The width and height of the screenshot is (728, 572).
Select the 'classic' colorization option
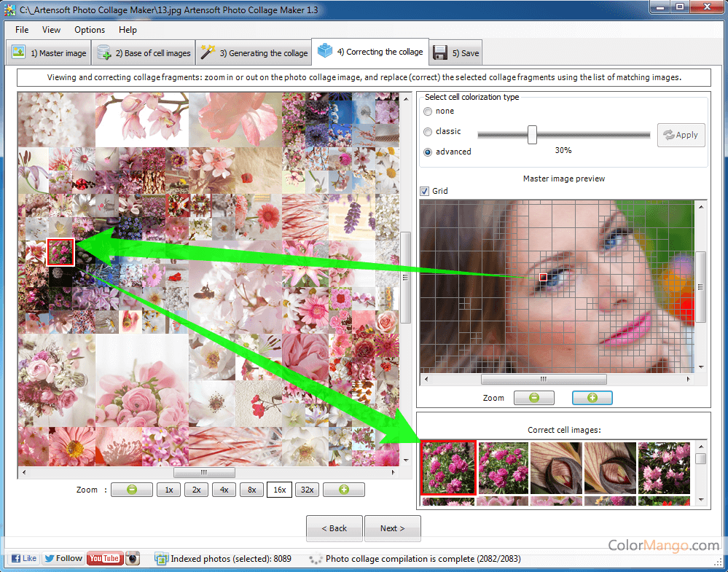coord(428,132)
